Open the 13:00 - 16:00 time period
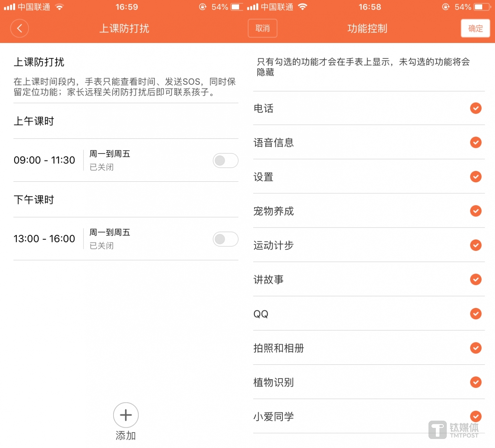 tap(44, 239)
